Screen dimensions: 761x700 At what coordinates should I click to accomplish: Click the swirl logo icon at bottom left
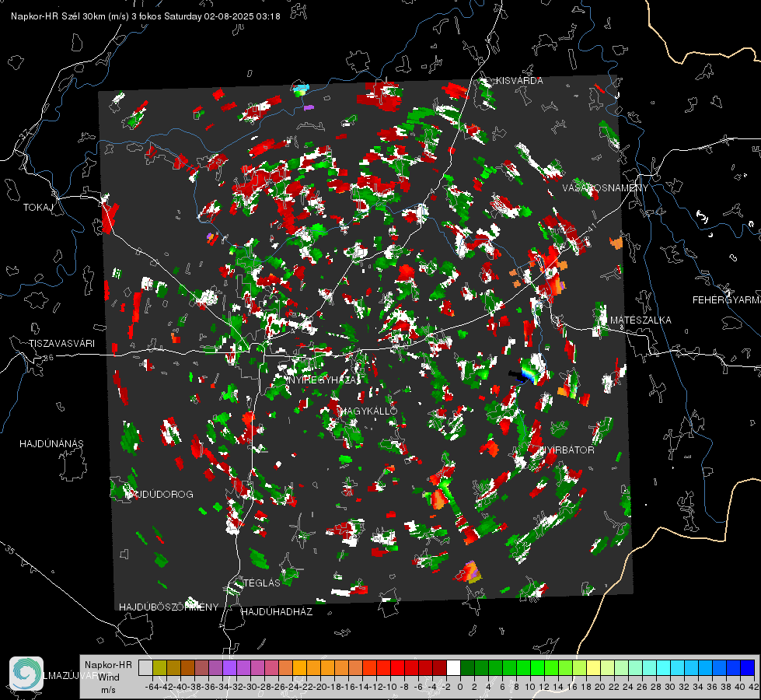(x=26, y=674)
